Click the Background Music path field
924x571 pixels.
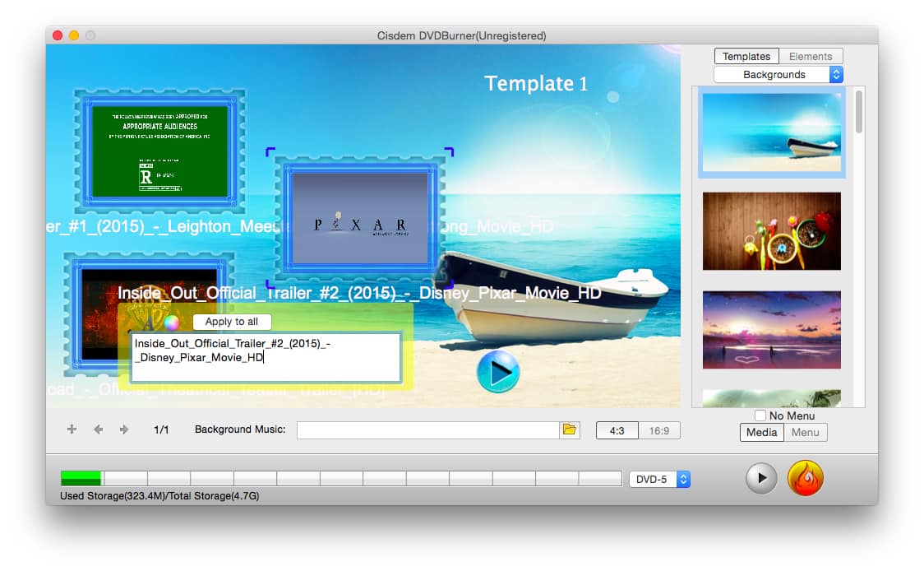427,430
